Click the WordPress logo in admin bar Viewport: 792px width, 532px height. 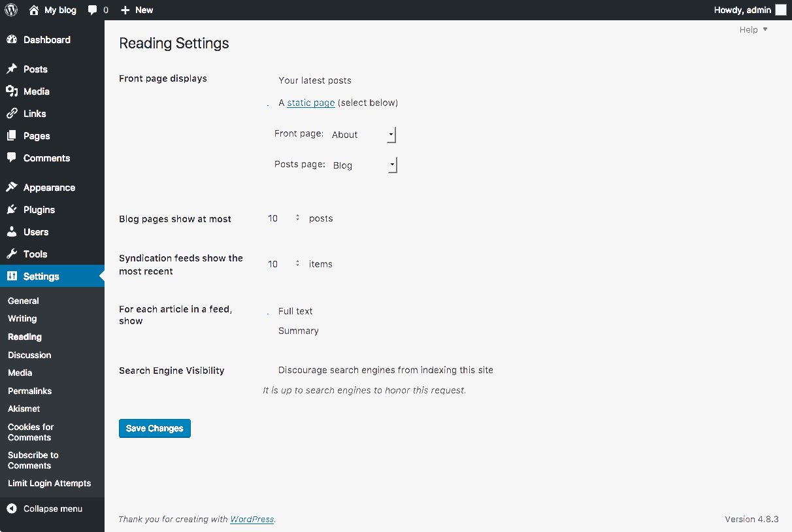click(x=11, y=10)
